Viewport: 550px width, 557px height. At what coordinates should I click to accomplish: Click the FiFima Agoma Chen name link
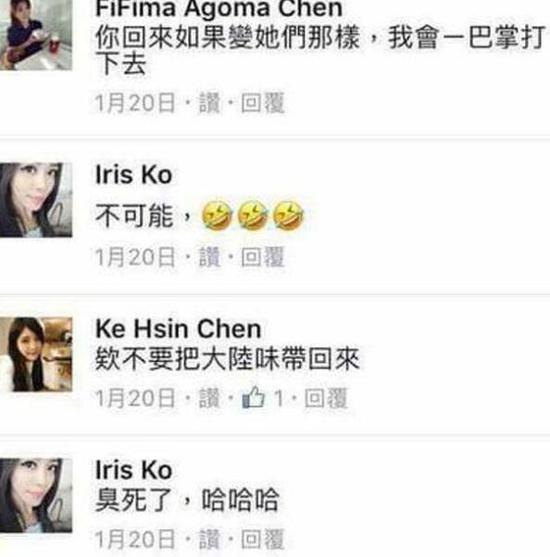point(219,9)
